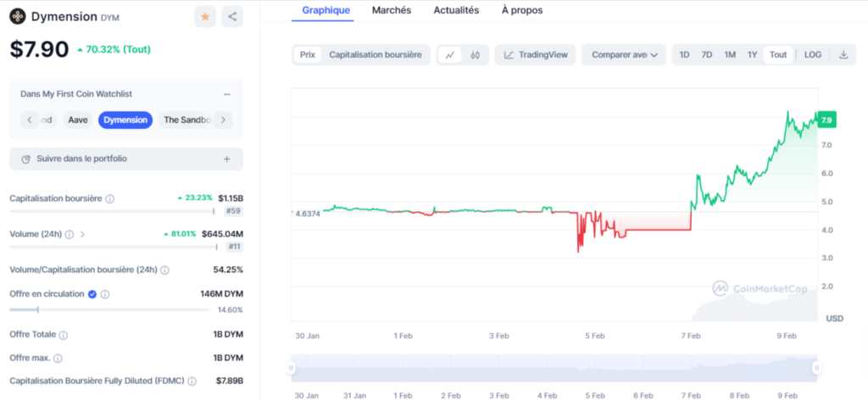This screenshot has width=868, height=401.
Task: Click the left handle of range slider
Action: tap(290, 368)
